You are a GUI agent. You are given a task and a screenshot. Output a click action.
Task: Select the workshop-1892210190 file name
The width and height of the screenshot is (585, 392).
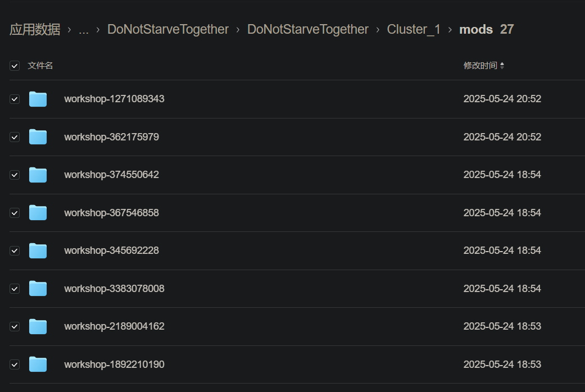click(x=114, y=364)
